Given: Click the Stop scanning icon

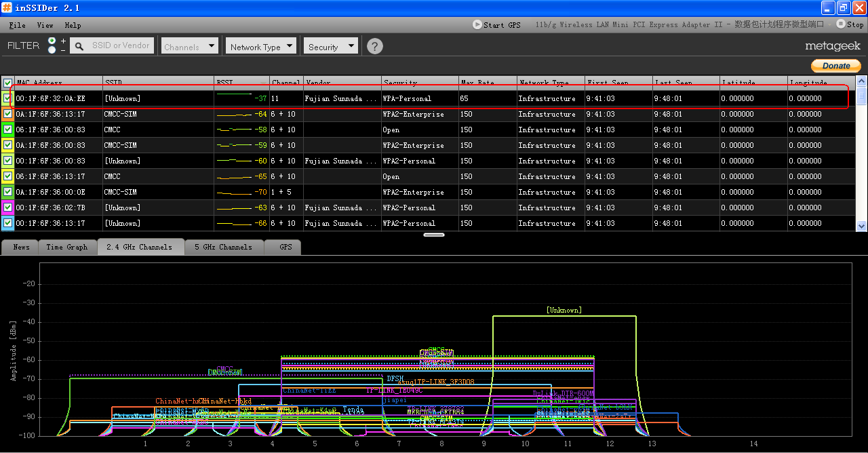Looking at the screenshot, I should coord(840,24).
